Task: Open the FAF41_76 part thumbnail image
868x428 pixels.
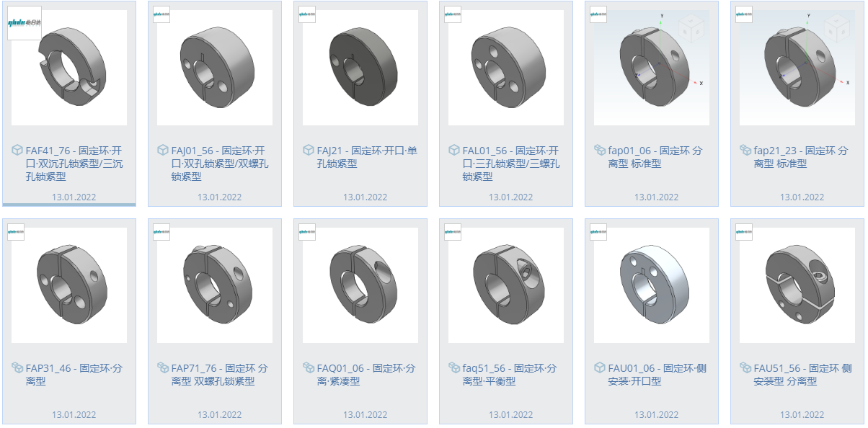Action: point(69,68)
